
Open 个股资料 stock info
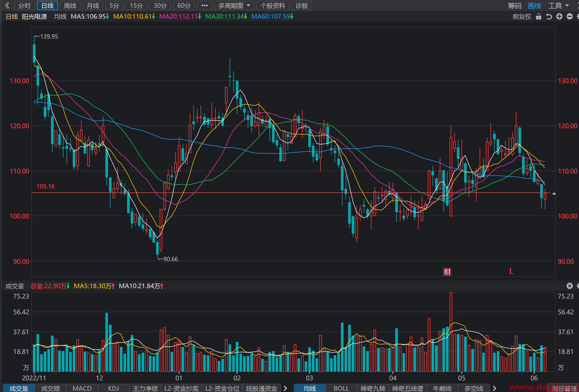(x=273, y=5)
